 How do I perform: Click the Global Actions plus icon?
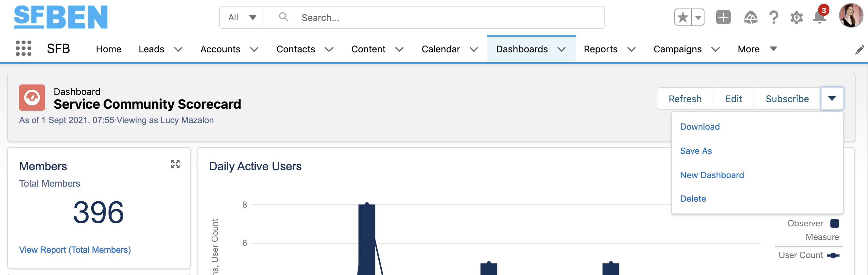(x=723, y=17)
